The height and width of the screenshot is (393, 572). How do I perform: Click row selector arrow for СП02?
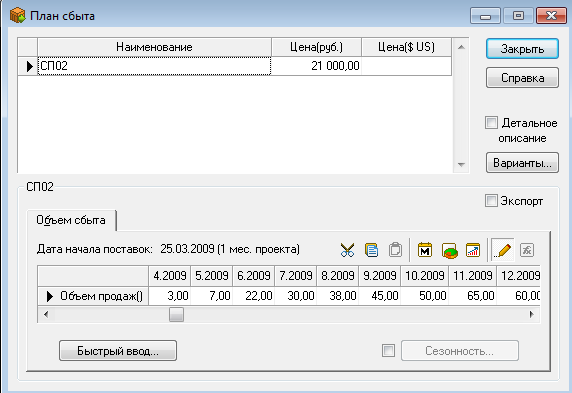click(x=28, y=66)
